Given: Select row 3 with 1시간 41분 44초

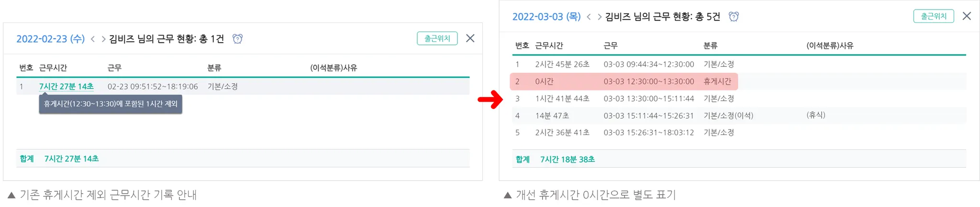Looking at the screenshot, I should [x=562, y=98].
